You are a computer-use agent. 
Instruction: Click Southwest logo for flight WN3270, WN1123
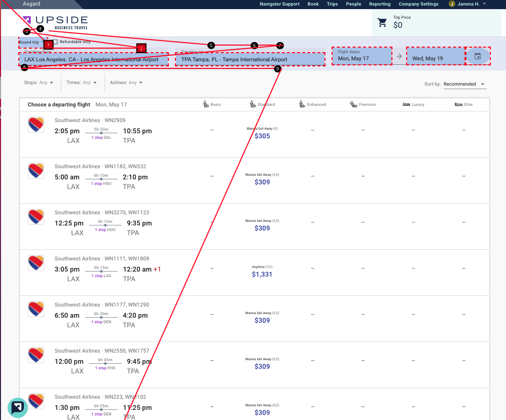pos(36,217)
